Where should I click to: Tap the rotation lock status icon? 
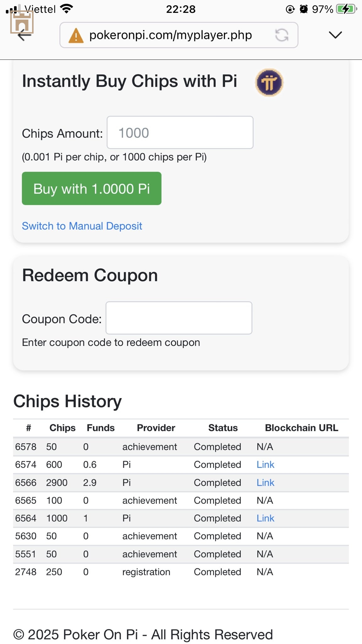point(290,9)
